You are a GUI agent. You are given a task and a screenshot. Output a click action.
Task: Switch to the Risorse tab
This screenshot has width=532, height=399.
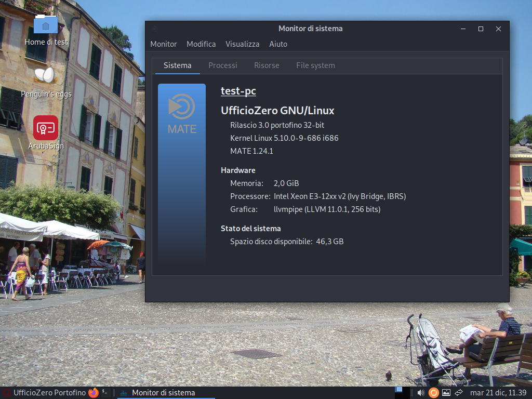tap(267, 65)
